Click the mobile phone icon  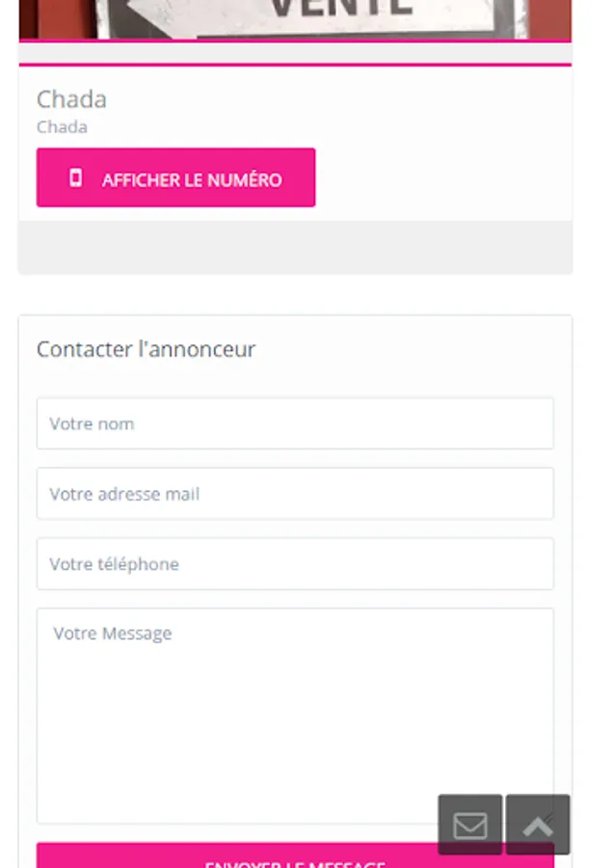pos(76,178)
